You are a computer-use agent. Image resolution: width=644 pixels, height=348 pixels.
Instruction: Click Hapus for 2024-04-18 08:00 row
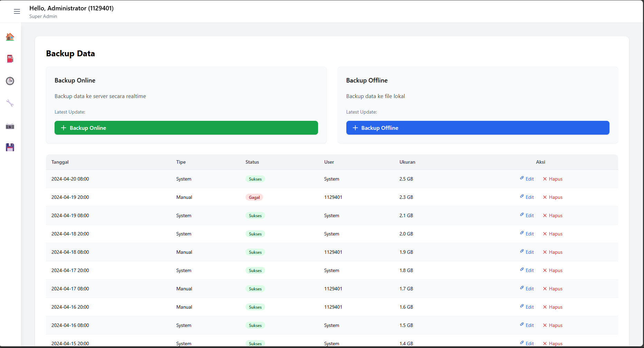(x=552, y=252)
